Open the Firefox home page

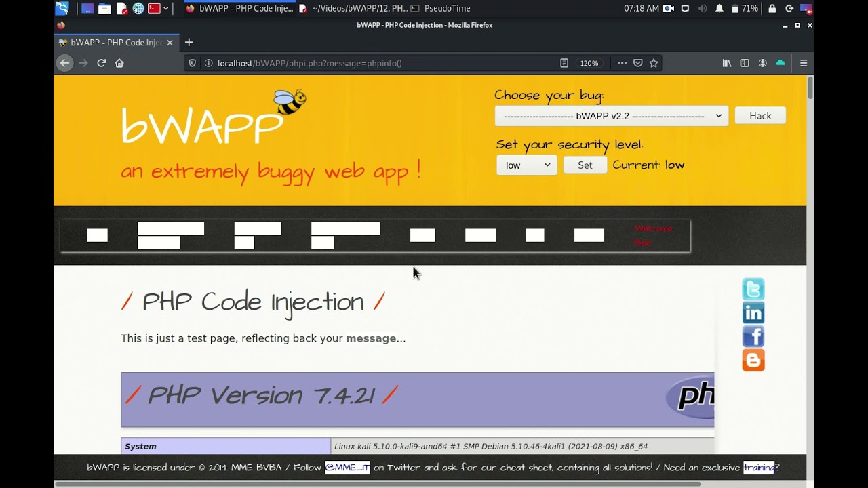[x=119, y=63]
